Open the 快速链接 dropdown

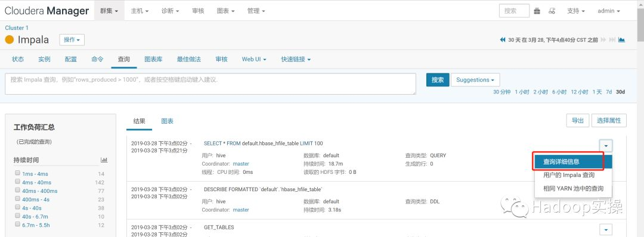(x=296, y=59)
